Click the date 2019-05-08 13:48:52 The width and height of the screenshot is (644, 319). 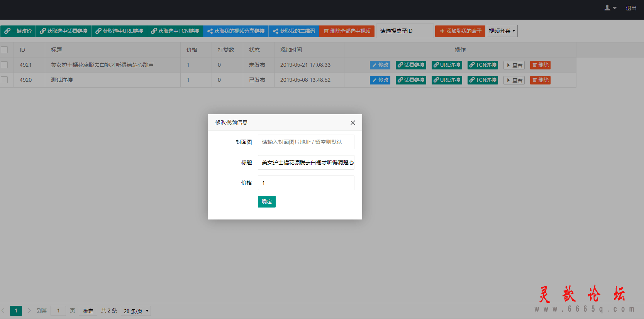point(305,80)
